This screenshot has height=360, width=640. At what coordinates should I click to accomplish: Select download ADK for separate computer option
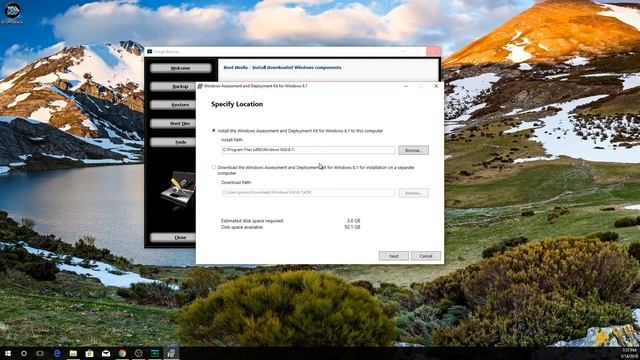(x=213, y=167)
